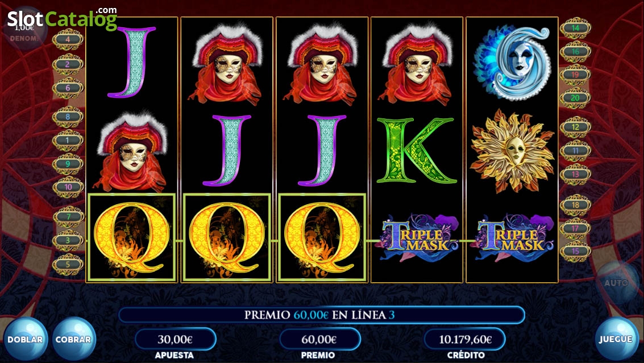
Task: Choose the payline 12 indicator
Action: coord(575,127)
